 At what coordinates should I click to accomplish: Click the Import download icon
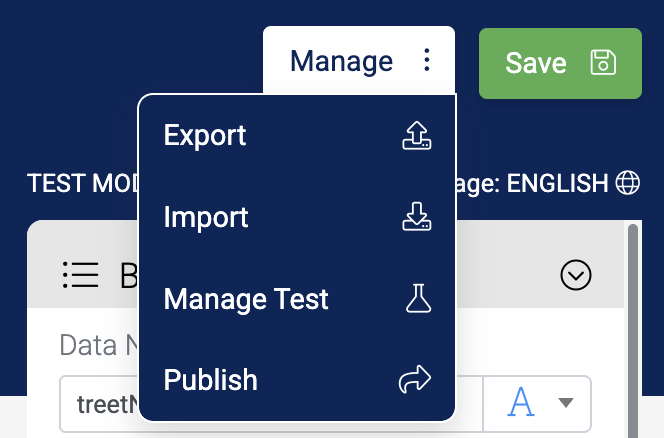[417, 216]
